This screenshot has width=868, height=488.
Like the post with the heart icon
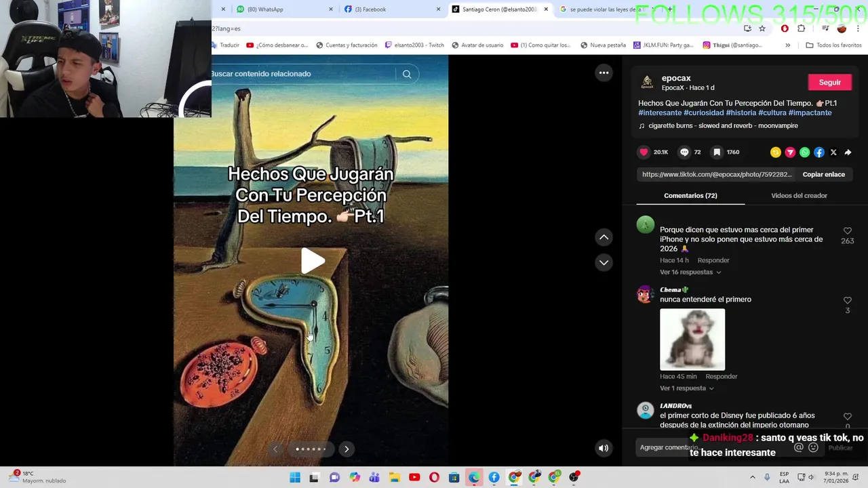[644, 152]
